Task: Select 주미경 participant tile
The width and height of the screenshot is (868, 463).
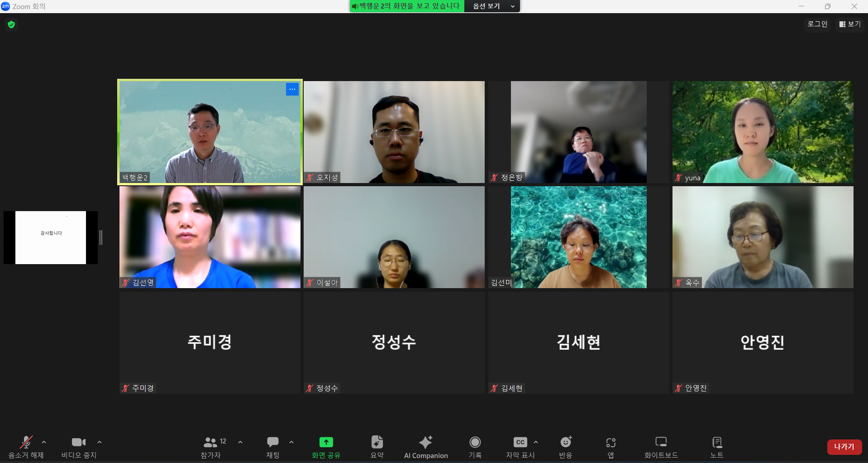Action: pos(210,342)
